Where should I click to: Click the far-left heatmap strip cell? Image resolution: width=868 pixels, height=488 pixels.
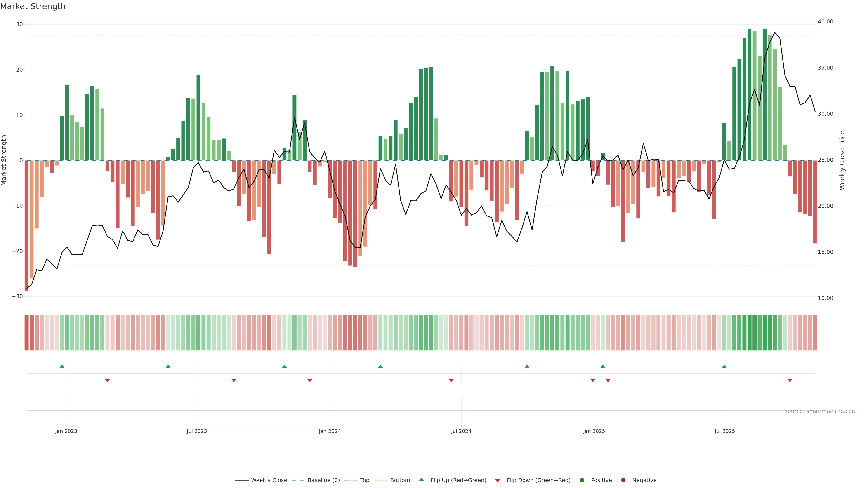pyautogui.click(x=27, y=333)
